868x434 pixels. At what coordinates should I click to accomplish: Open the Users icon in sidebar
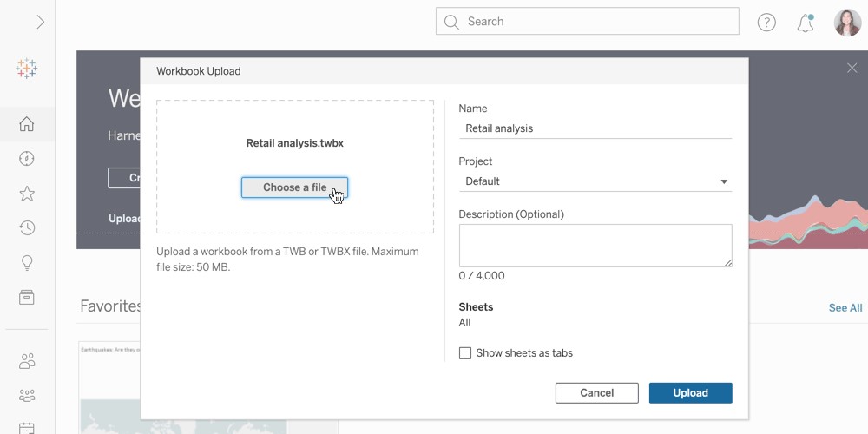coord(27,360)
